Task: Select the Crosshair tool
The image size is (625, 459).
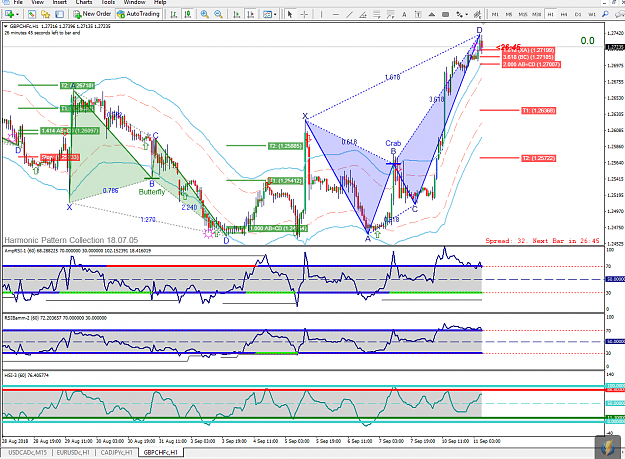Action: tap(304, 14)
